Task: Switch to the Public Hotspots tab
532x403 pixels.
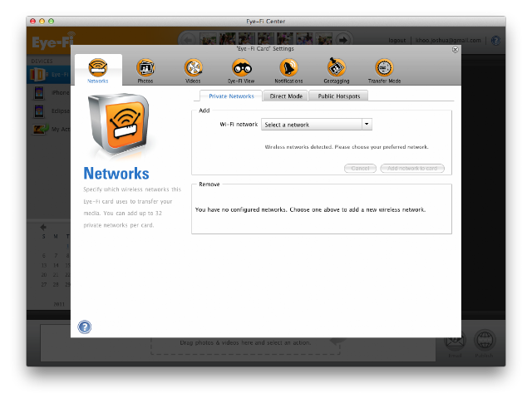Action: click(338, 96)
